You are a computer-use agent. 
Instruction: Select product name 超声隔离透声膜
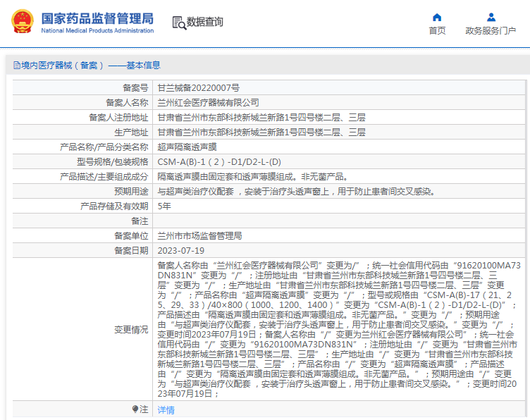tap(187, 147)
